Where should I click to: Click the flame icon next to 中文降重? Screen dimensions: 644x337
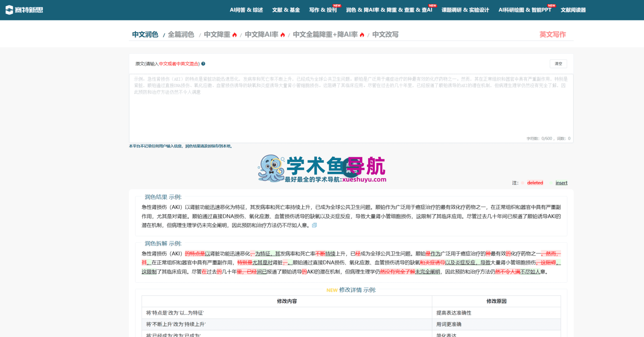[x=235, y=35]
